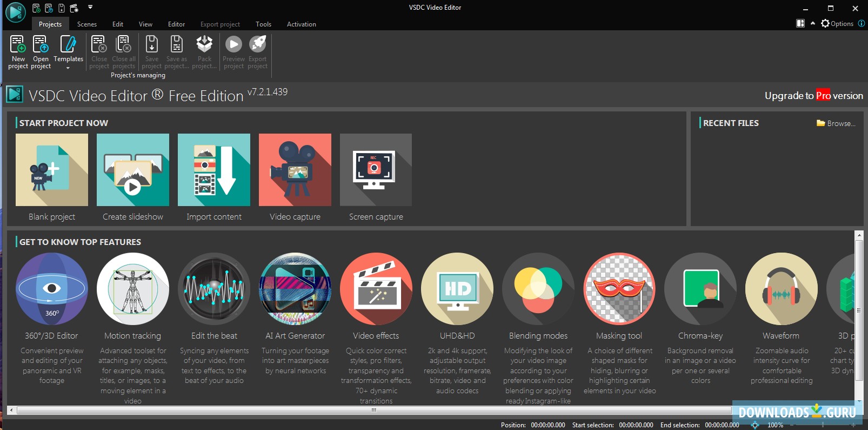Click the VSDC application logo button
Screen dimensions: 868x430
point(15,12)
